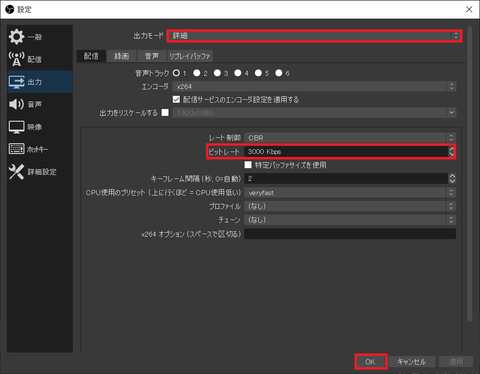Select the 配信 stream antenna icon in sidebar
The height and width of the screenshot is (374, 480).
[16, 59]
